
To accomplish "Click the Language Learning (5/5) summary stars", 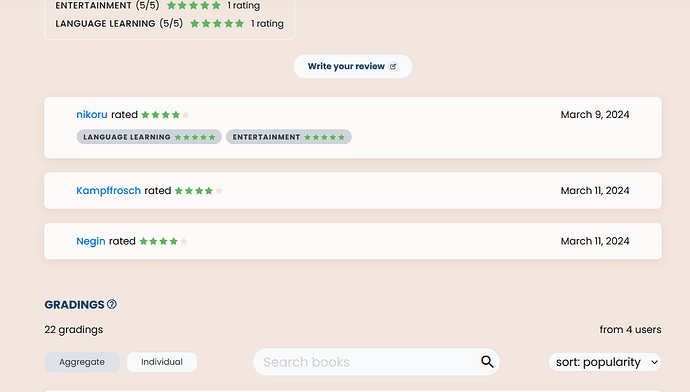I will pyautogui.click(x=217, y=23).
